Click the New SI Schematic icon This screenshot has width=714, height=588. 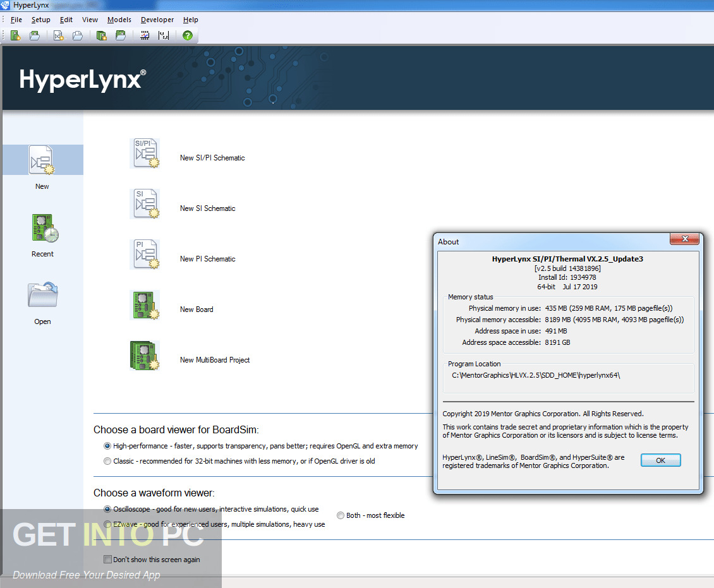145,204
